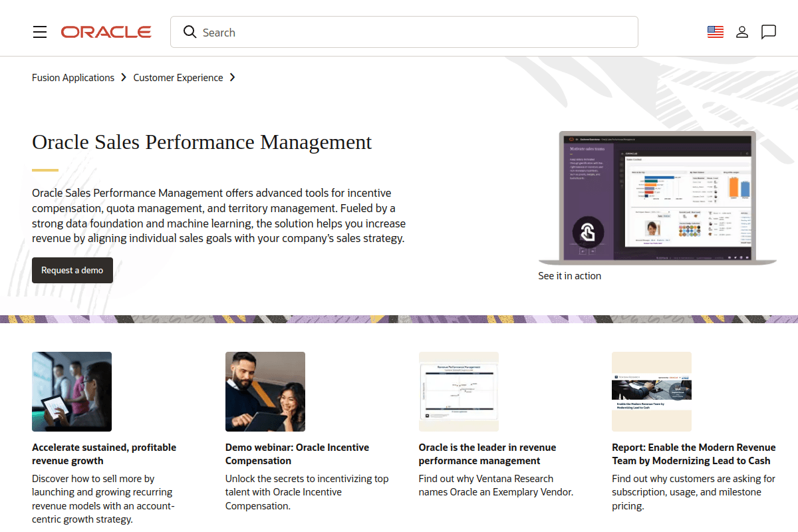The height and width of the screenshot is (532, 798).
Task: Open the Lead to Cash report thumbnail
Action: pyautogui.click(x=652, y=392)
